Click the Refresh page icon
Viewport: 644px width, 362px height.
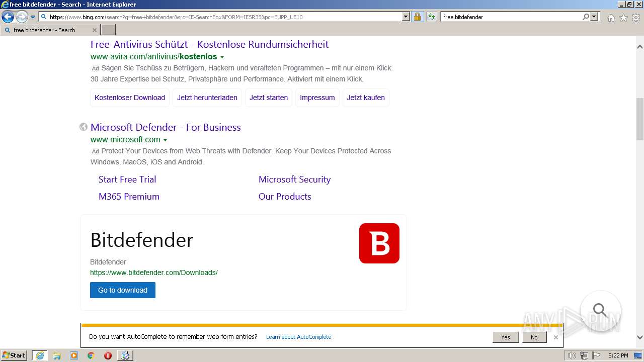(x=431, y=17)
